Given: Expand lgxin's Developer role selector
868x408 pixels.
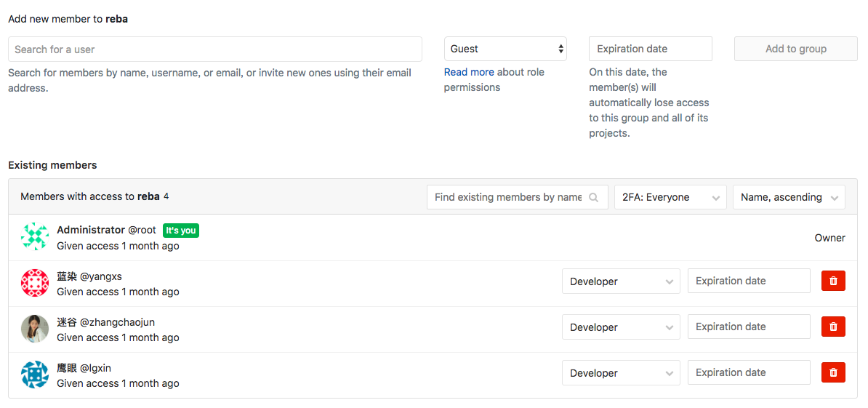Looking at the screenshot, I should [620, 373].
